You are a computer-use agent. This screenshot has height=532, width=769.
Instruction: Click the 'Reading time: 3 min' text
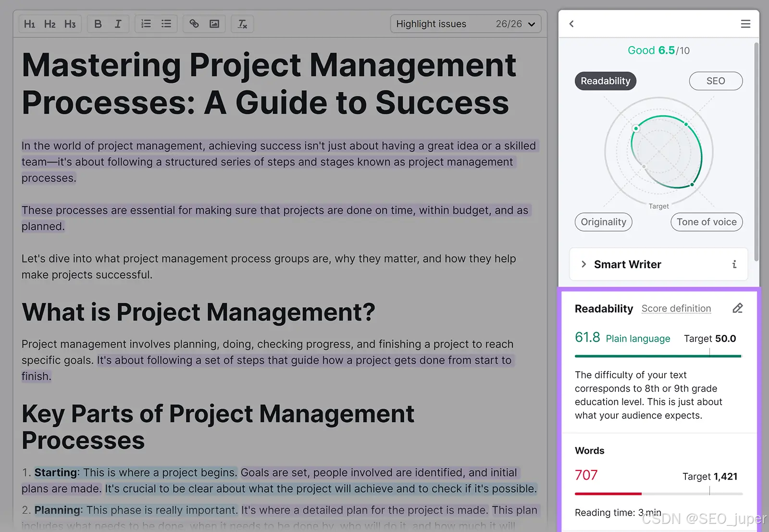click(618, 513)
